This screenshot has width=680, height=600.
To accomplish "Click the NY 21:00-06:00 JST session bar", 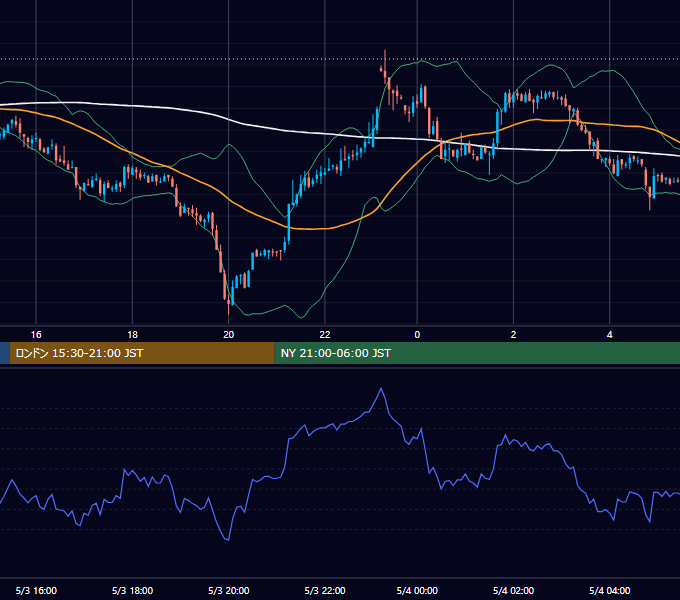I will pyautogui.click(x=477, y=353).
